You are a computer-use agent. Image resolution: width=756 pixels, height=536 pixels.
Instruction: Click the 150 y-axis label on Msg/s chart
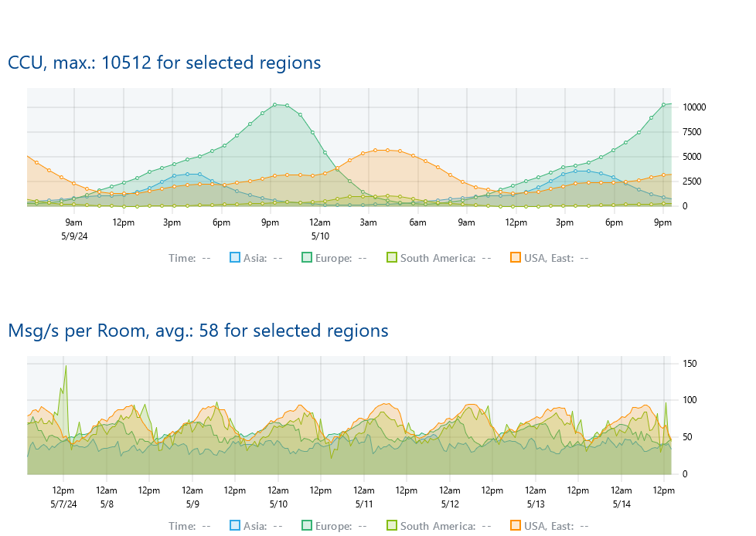(x=690, y=364)
